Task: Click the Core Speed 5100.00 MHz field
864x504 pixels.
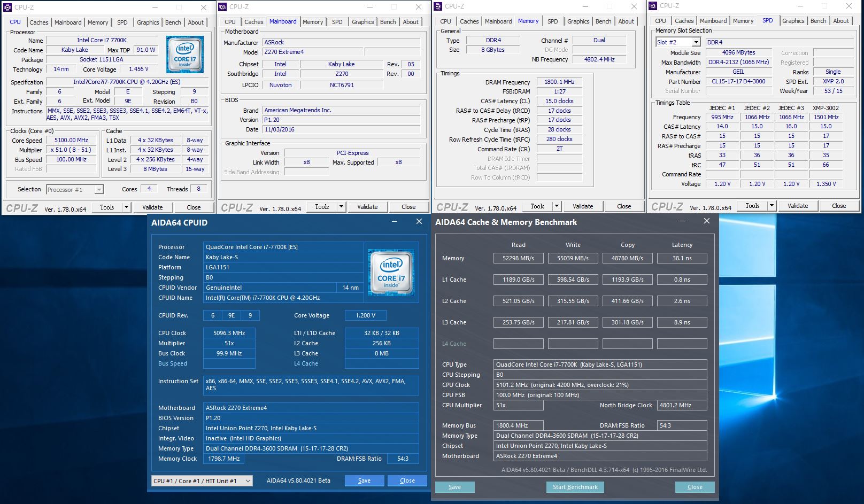Action: click(71, 141)
